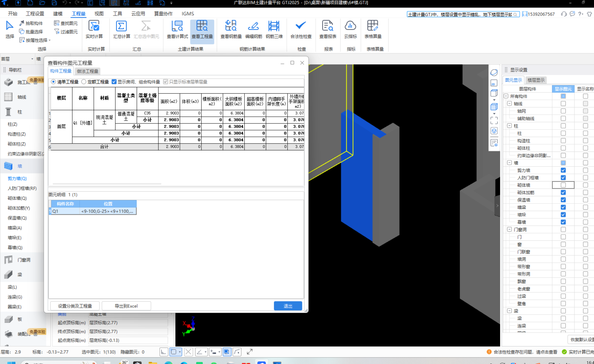Open 按属性选择 dropdown arrow

50,40
